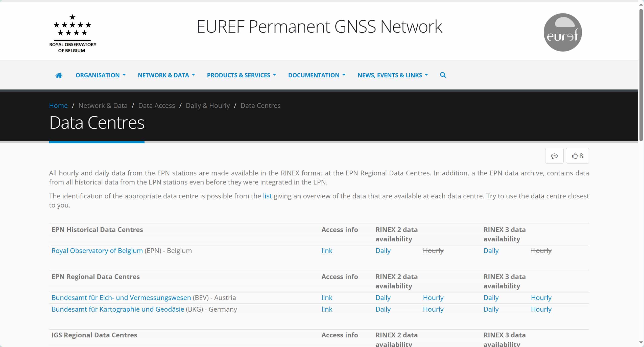Click the EUREF round logo
Screen dimensions: 644x347
click(562, 33)
